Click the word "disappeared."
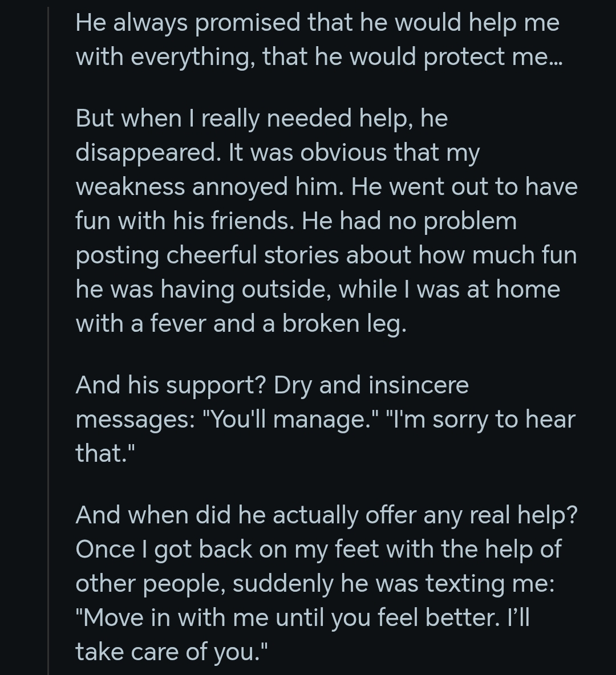The height and width of the screenshot is (675, 616). pos(148,152)
